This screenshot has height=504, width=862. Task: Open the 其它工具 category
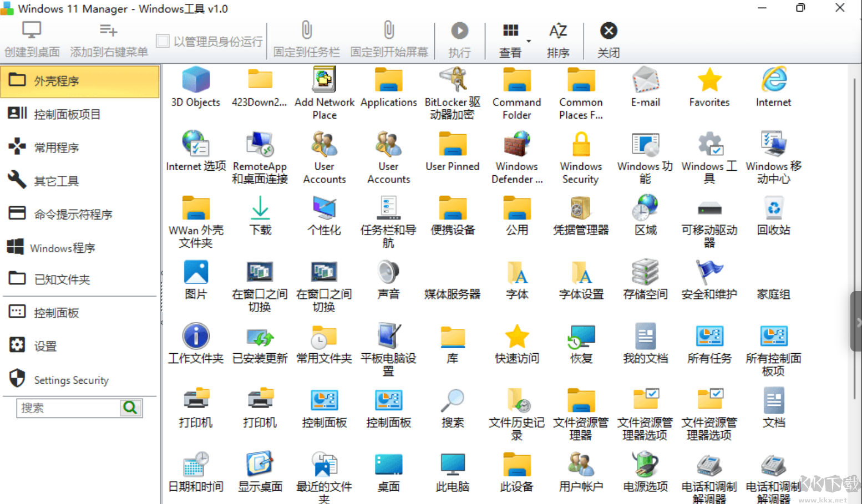[80, 181]
